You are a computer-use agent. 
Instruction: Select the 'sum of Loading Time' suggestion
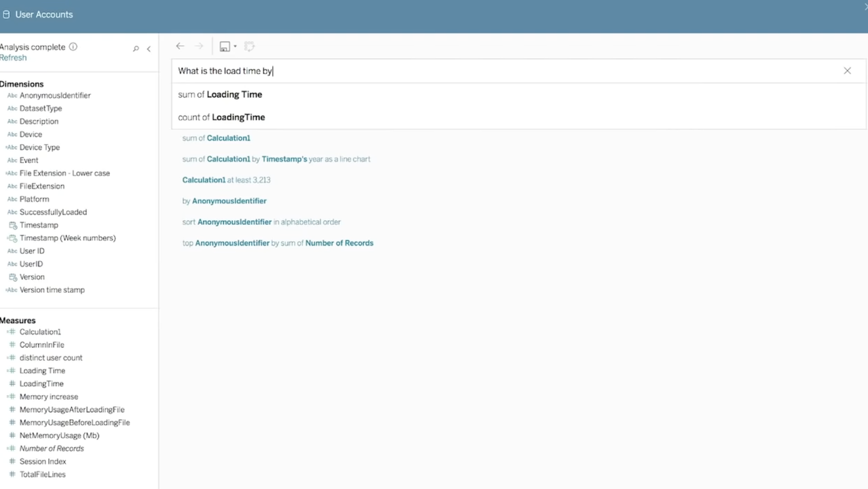[220, 94]
